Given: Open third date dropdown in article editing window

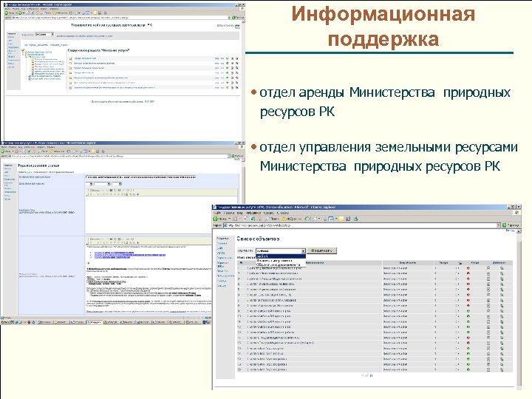Looking at the screenshot, I should click(x=117, y=183).
